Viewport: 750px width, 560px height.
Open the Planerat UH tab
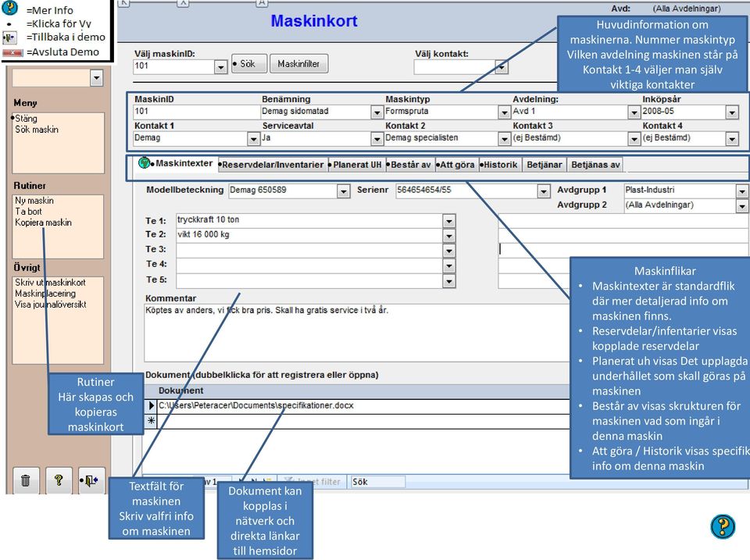[357, 165]
